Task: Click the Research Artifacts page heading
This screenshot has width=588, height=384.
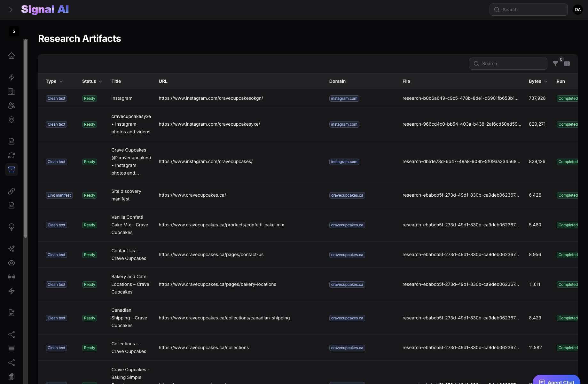Action: pos(79,39)
